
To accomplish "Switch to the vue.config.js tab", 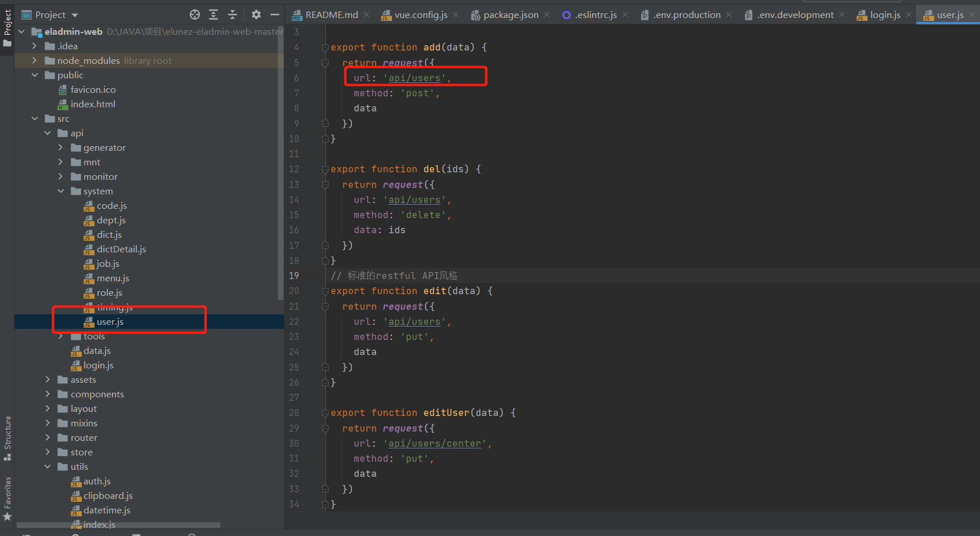I will pyautogui.click(x=420, y=15).
